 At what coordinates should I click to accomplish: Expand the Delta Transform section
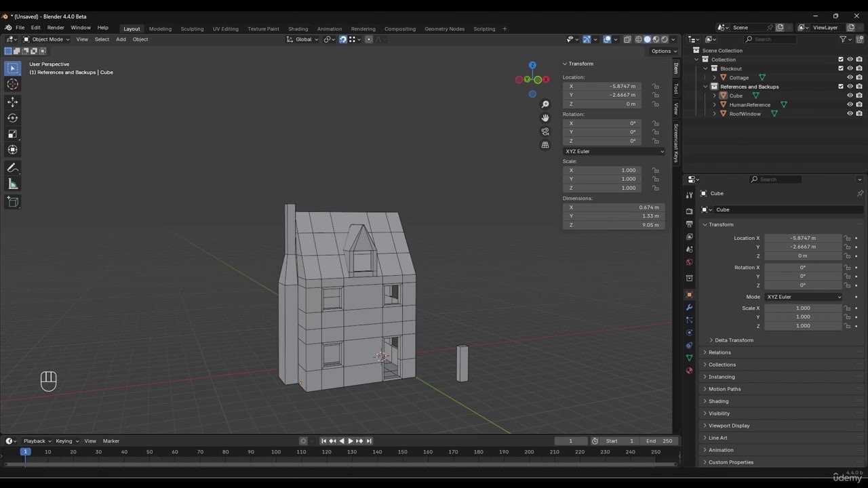click(734, 340)
